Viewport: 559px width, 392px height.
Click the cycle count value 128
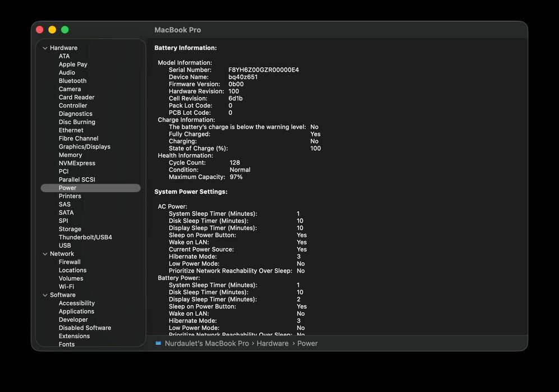tap(234, 162)
